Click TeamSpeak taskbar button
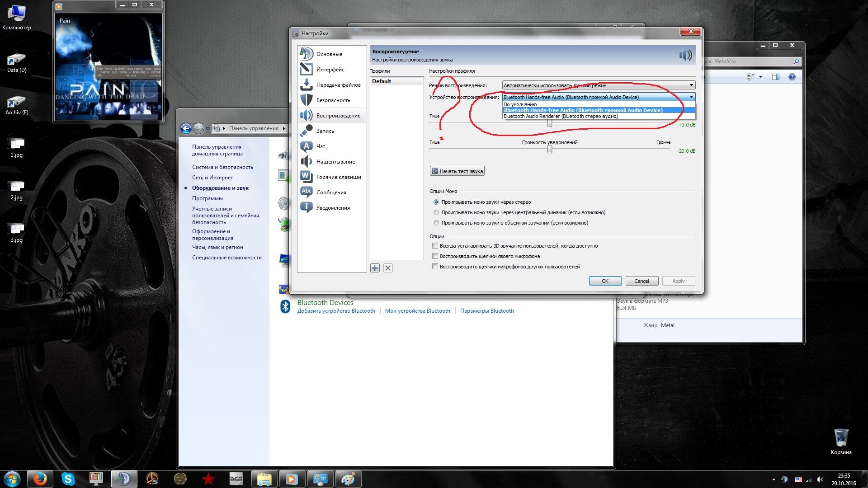Image resolution: width=868 pixels, height=488 pixels. pos(124,479)
